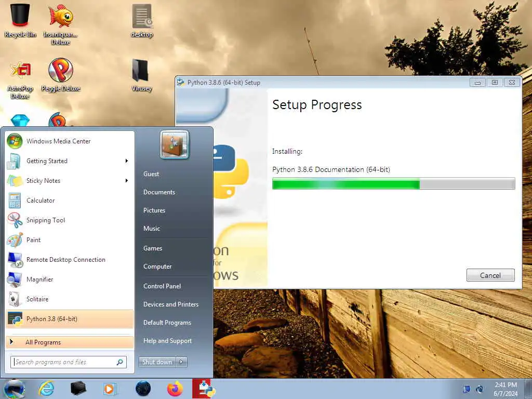Select the AstroPop Deluxe desktop icon
This screenshot has height=399, width=532.
tap(20, 79)
